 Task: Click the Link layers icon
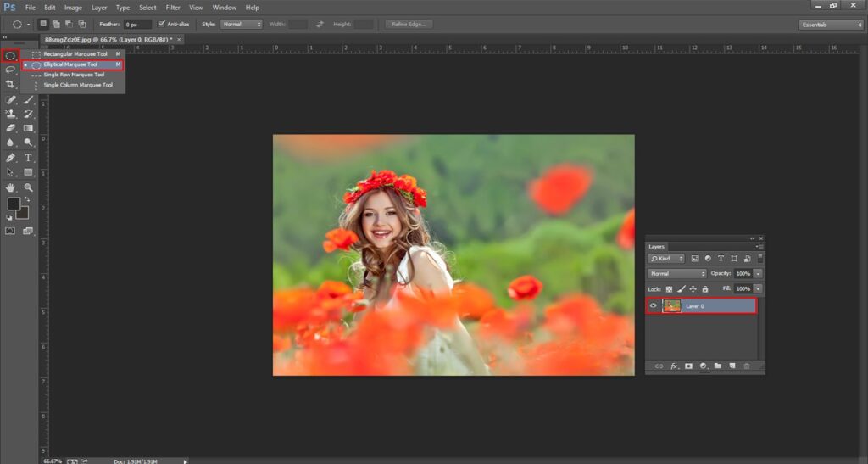point(659,366)
